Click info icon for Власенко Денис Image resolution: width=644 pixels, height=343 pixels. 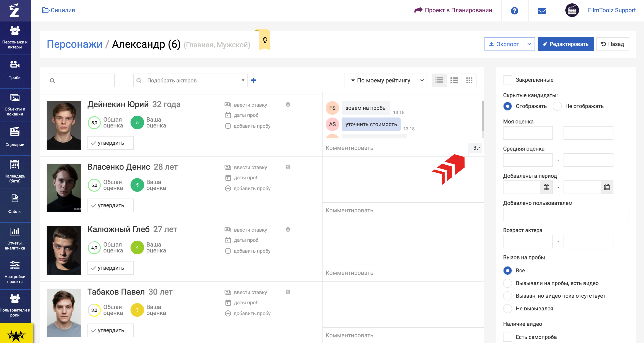click(x=288, y=167)
